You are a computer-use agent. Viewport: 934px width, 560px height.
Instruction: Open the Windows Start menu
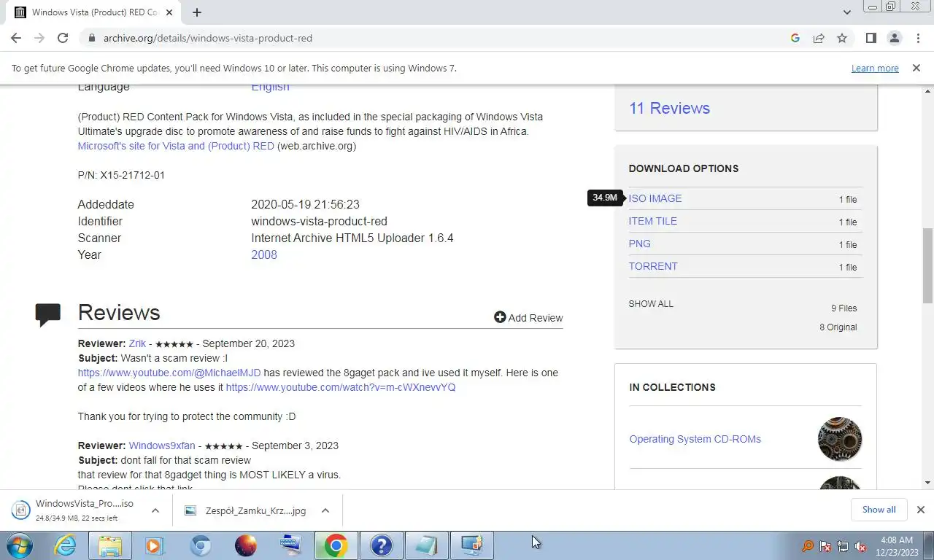(x=19, y=545)
